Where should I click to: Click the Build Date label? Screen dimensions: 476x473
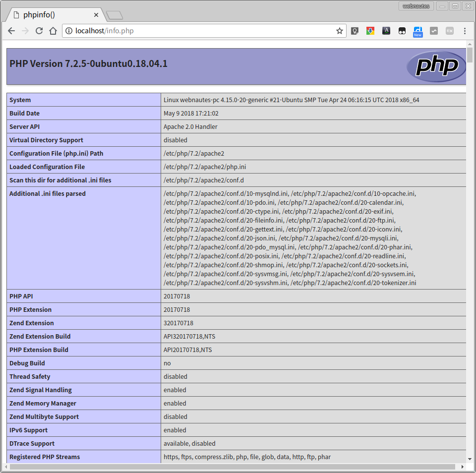click(25, 113)
